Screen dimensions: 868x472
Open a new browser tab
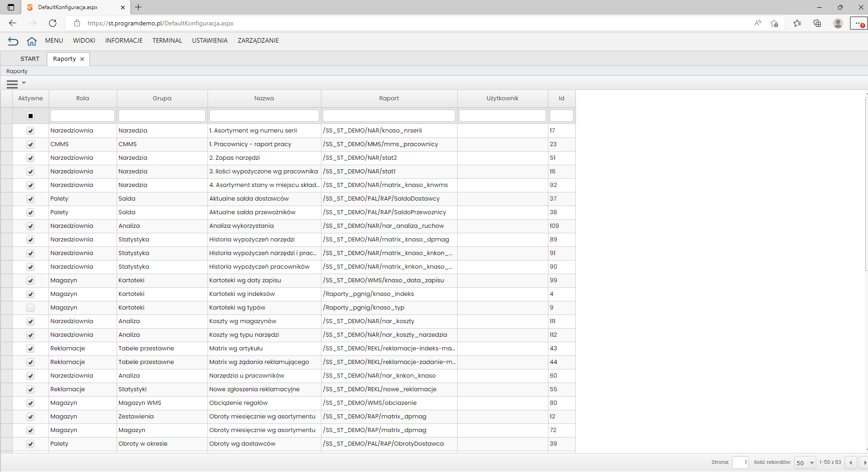[138, 7]
